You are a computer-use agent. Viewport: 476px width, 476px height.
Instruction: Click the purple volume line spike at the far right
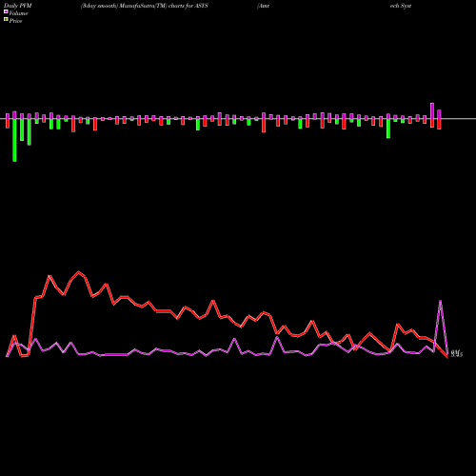pyautogui.click(x=440, y=301)
